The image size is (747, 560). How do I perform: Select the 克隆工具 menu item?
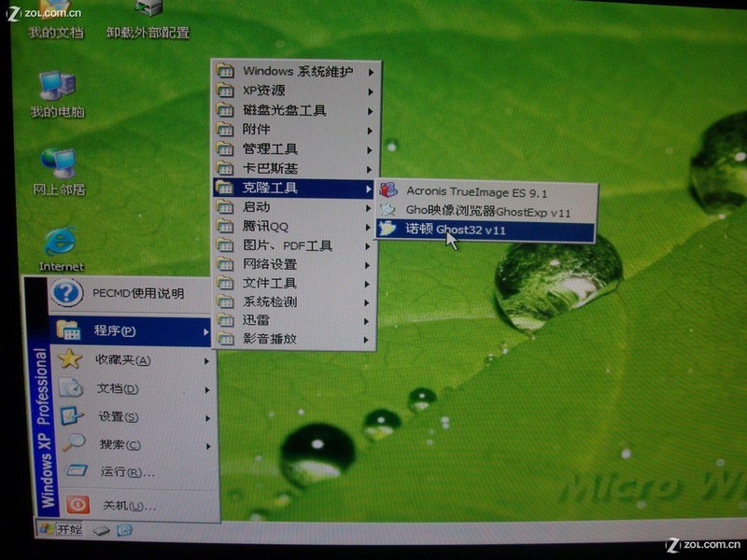pyautogui.click(x=294, y=188)
